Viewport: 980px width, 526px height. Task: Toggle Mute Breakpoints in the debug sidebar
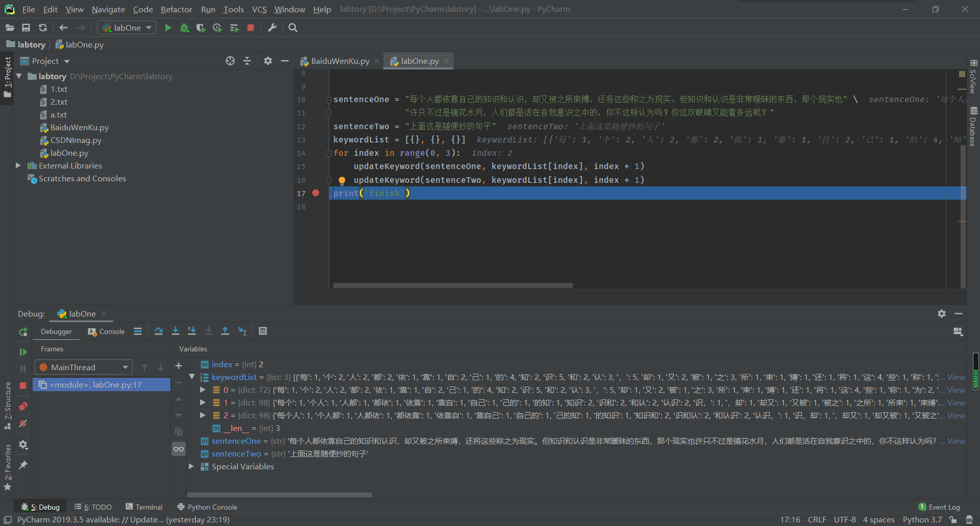pyautogui.click(x=23, y=423)
